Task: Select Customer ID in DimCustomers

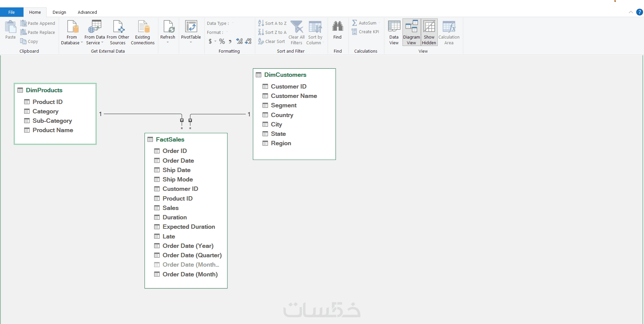Action: pos(288,87)
